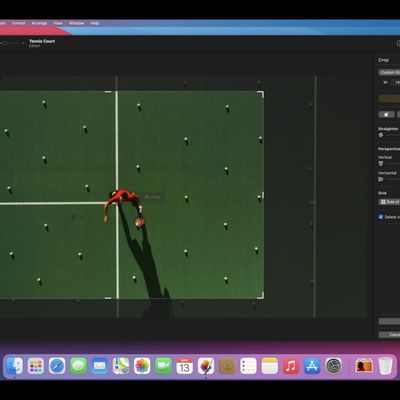The image size is (400, 400).
Task: Open Safari from the Dock
Action: click(57, 366)
